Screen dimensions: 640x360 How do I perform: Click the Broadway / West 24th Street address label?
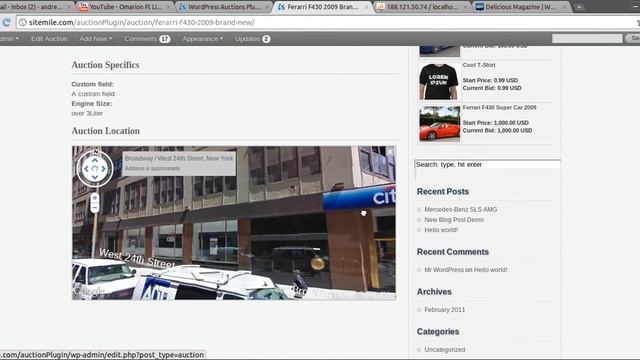(x=179, y=158)
